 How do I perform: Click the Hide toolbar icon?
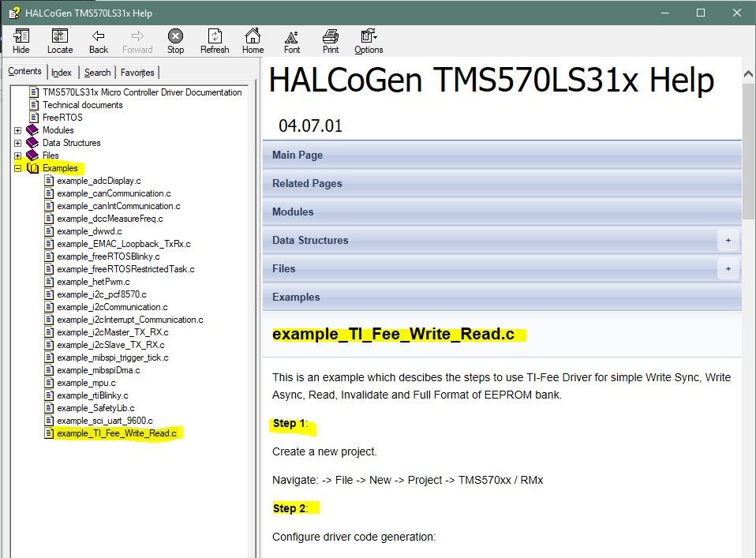pyautogui.click(x=21, y=36)
